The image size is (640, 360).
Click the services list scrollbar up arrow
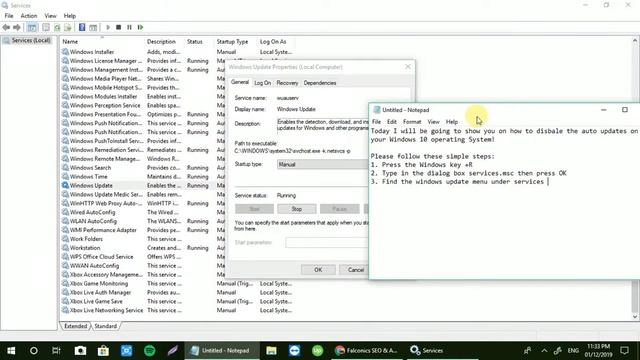635,40
